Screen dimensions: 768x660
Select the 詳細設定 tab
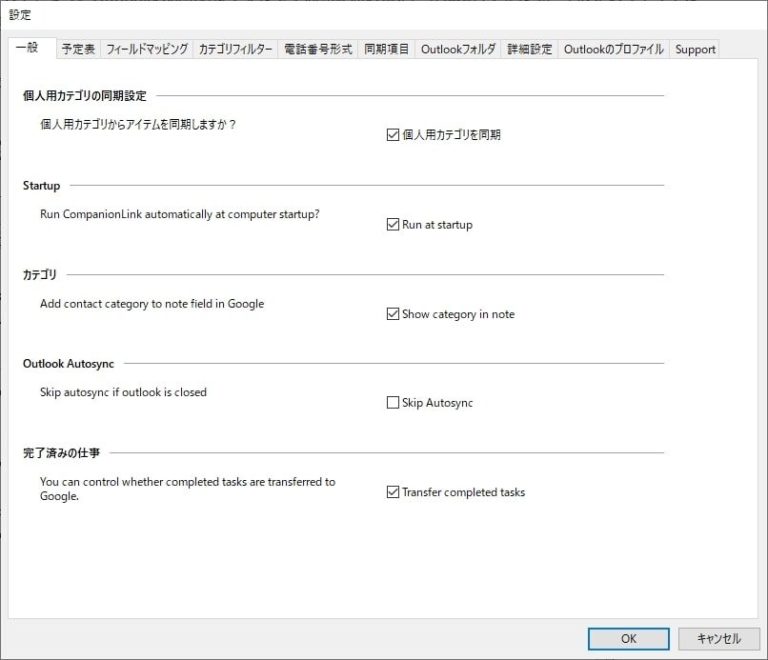(529, 49)
